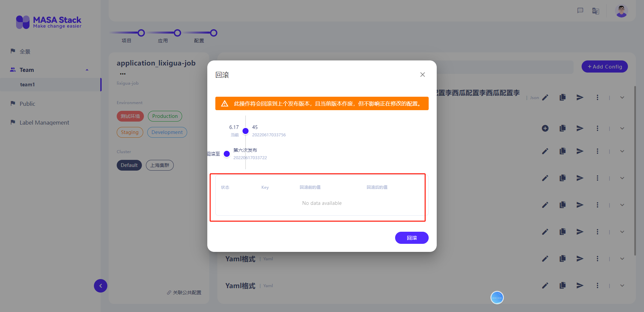The width and height of the screenshot is (644, 312).
Task: Open the translate icon in top bar
Action: pyautogui.click(x=596, y=11)
